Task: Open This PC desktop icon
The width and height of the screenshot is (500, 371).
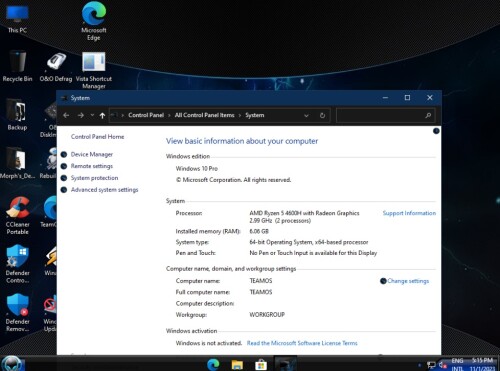Action: point(17,18)
